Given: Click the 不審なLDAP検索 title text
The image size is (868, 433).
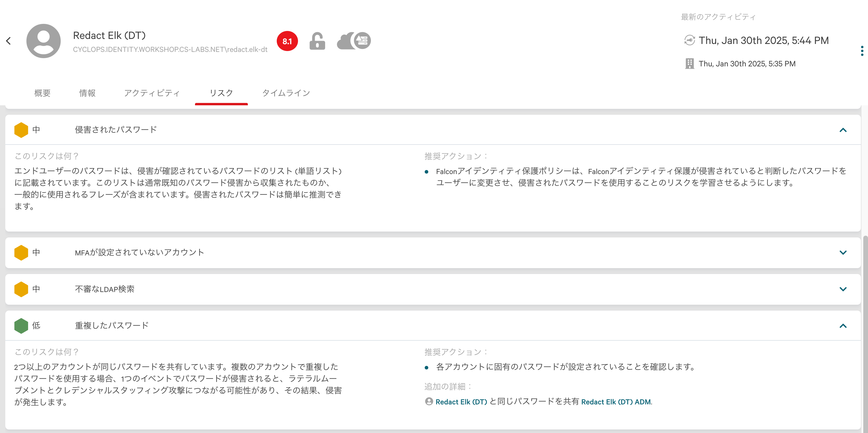Looking at the screenshot, I should pos(104,289).
